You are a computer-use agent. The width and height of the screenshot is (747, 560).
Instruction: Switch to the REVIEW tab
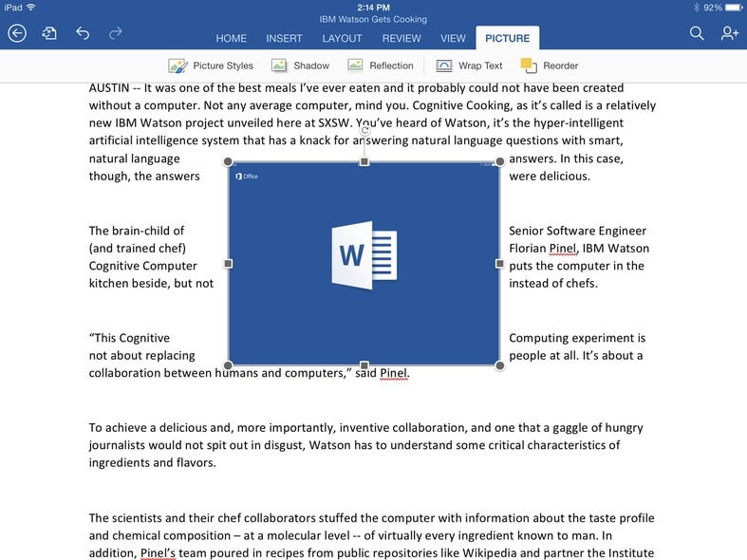coord(402,39)
